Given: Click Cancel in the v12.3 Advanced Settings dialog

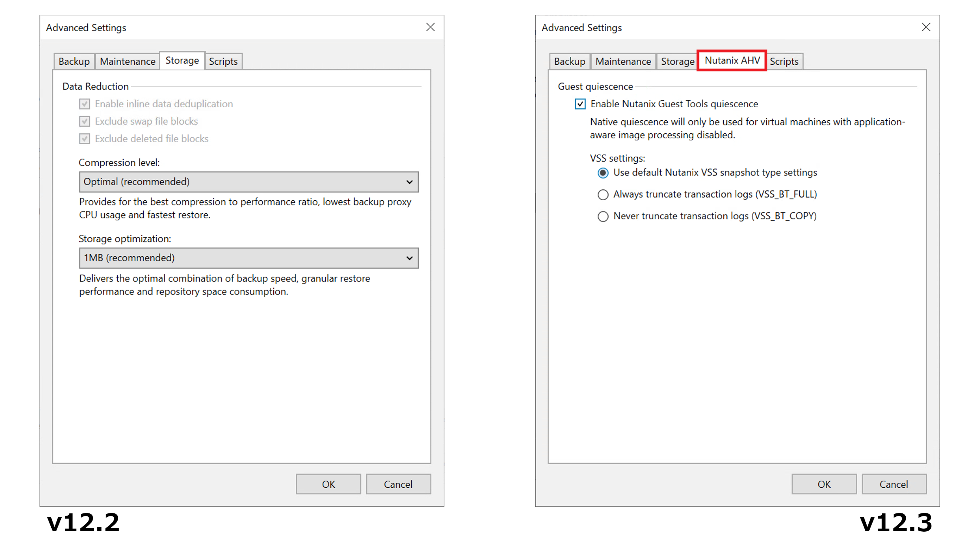Looking at the screenshot, I should (x=894, y=484).
